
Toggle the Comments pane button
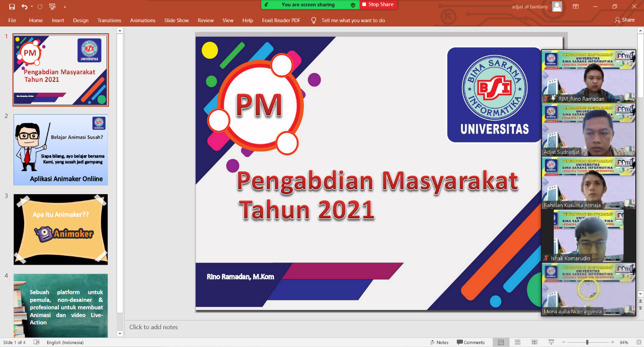tap(471, 342)
